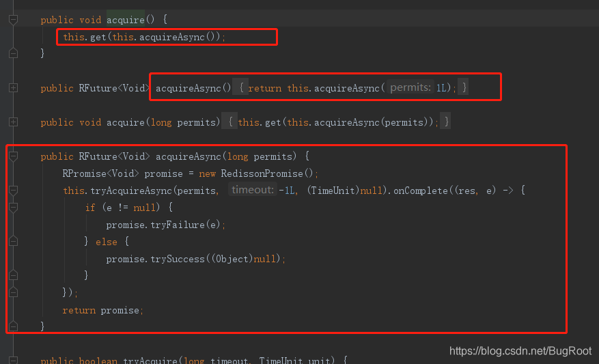Expand the folded acquireAsync() method via gutter plus
Screen dimensions: 599x364
click(13, 88)
